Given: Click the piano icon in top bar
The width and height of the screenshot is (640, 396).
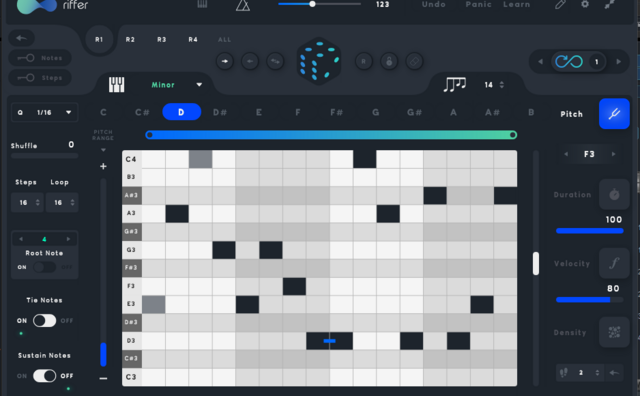Looking at the screenshot, I should click(x=202, y=4).
